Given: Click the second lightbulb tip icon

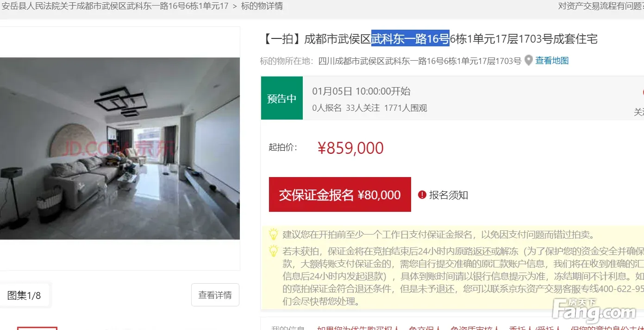Looking at the screenshot, I should tap(274, 251).
